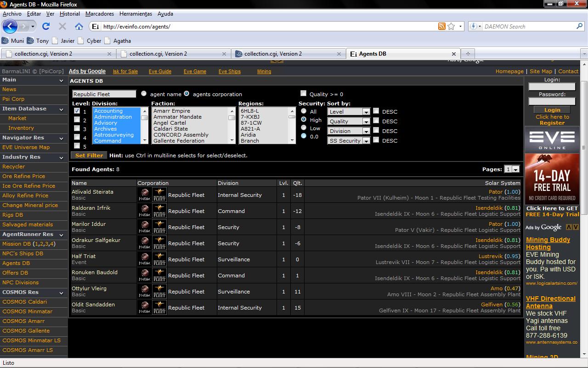Click Republic Fleet logo in Ottylur Vleirg row
The image size is (588, 368).
tap(159, 292)
